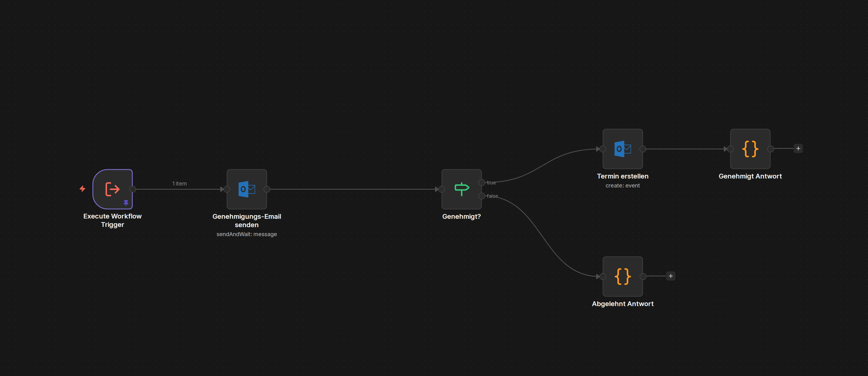Select the Genehmigt Antwort code node

(x=750, y=149)
